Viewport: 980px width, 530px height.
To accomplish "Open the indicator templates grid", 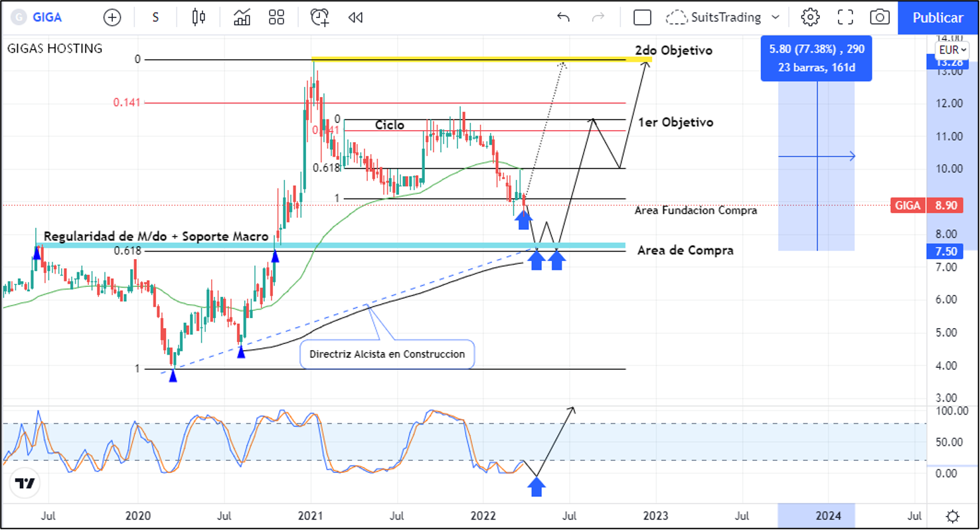I will 276,17.
